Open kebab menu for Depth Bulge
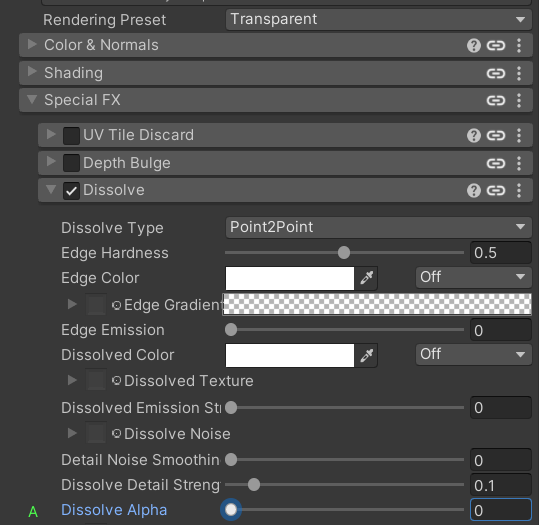Screen dimensions: 539x525 pos(519,163)
